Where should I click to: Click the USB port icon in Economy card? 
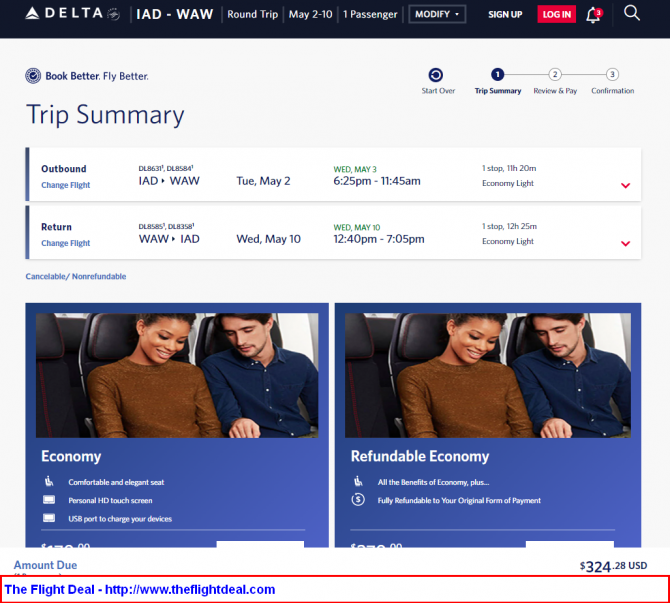pyautogui.click(x=49, y=518)
